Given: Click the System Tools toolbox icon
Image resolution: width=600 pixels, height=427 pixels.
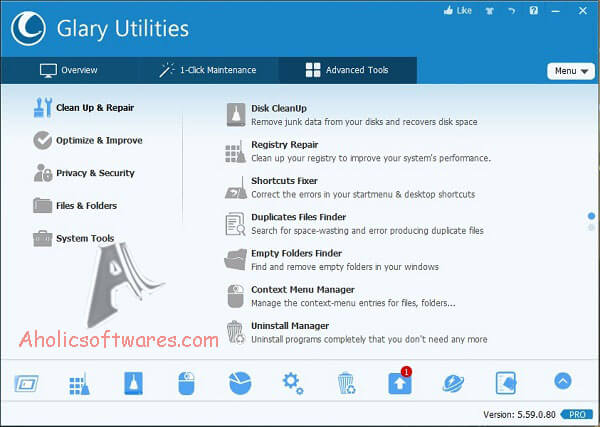Looking at the screenshot, I should coord(42,238).
